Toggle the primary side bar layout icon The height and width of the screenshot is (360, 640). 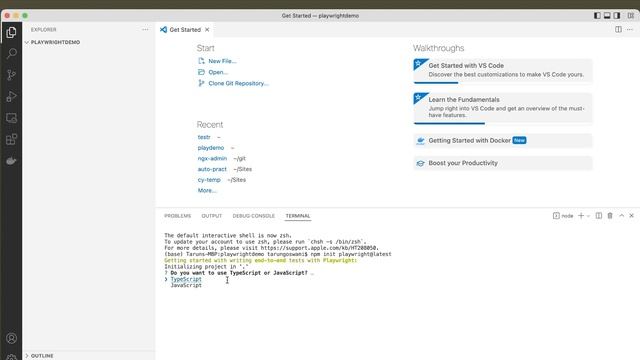(597, 16)
